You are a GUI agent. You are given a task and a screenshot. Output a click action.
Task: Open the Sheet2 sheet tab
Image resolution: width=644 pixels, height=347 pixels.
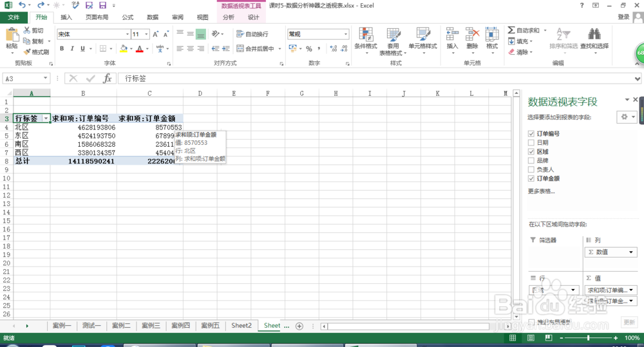[241, 326]
